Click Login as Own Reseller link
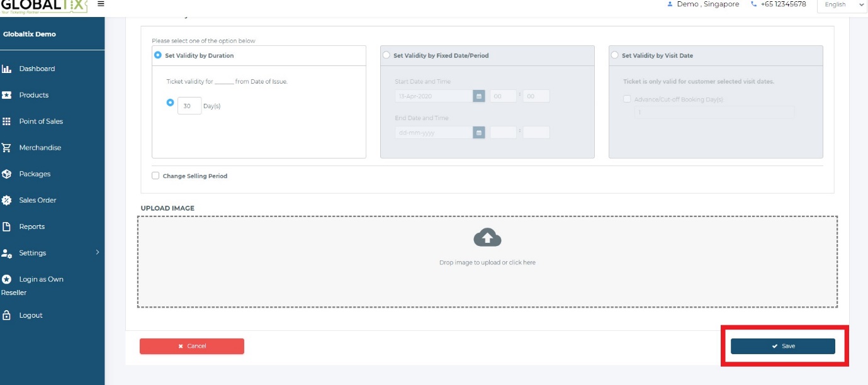Viewport: 868px width, 385px height. click(x=33, y=286)
